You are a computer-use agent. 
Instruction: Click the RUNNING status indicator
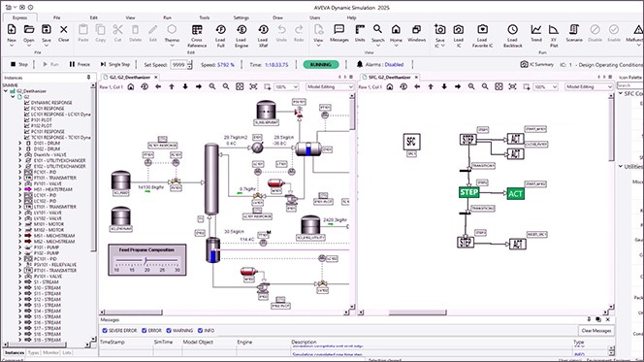321,64
